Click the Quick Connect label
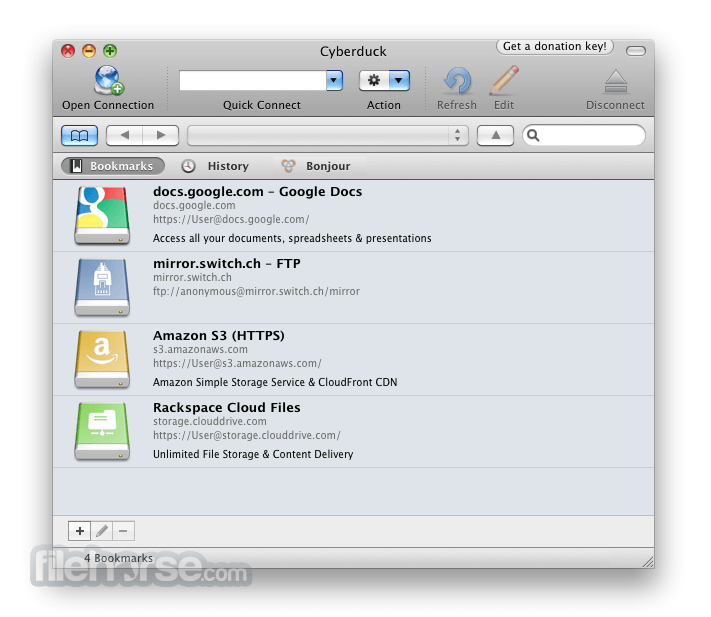This screenshot has width=711, height=617. pos(262,105)
